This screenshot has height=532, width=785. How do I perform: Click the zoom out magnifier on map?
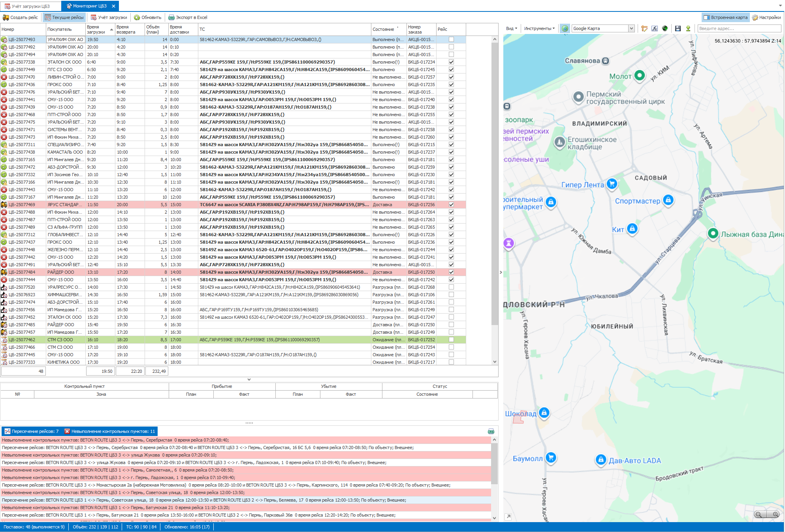tap(759, 514)
